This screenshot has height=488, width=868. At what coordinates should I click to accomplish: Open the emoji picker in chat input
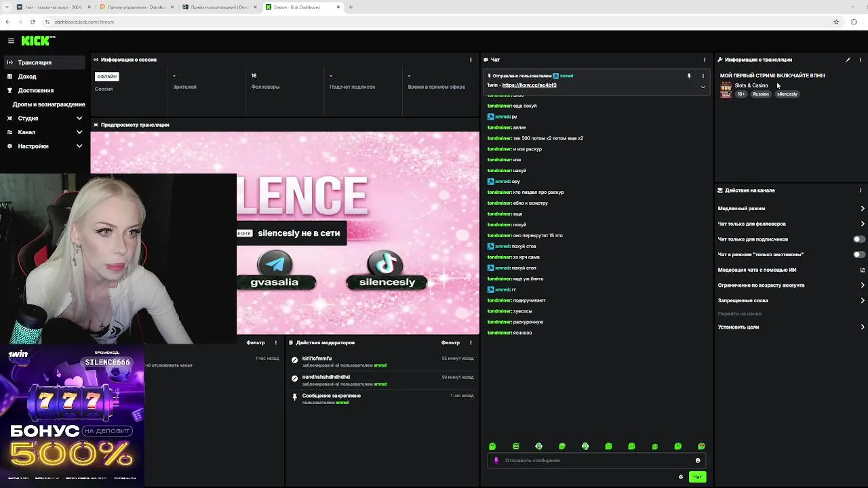click(x=698, y=460)
